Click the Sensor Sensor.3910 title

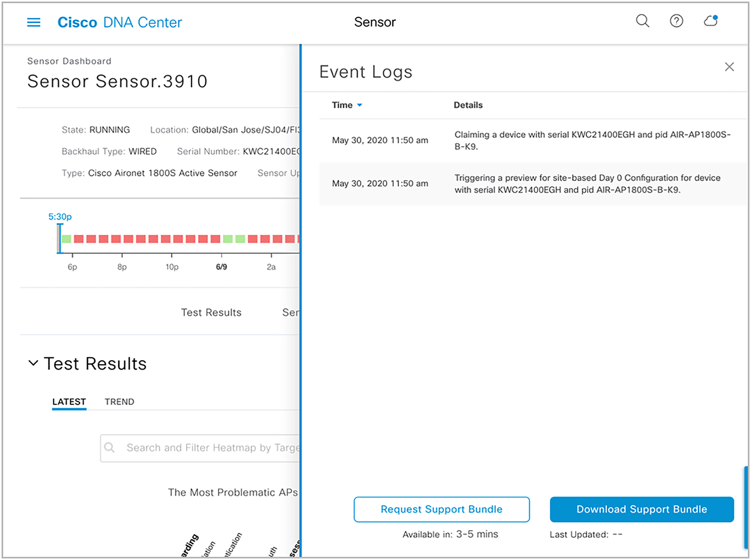(x=117, y=81)
